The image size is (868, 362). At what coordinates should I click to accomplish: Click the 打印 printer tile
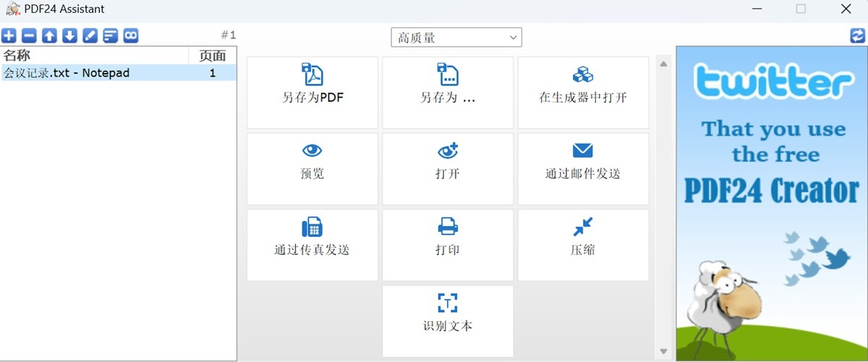(448, 245)
